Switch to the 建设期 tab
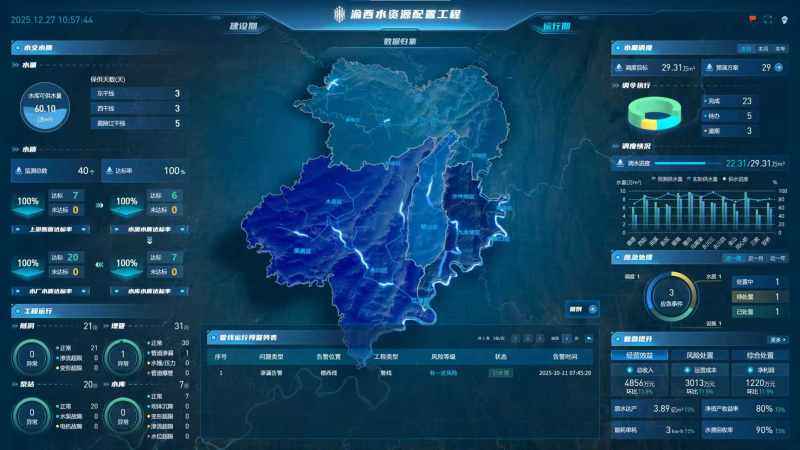Screen dimensions: 800x450 (x=245, y=27)
